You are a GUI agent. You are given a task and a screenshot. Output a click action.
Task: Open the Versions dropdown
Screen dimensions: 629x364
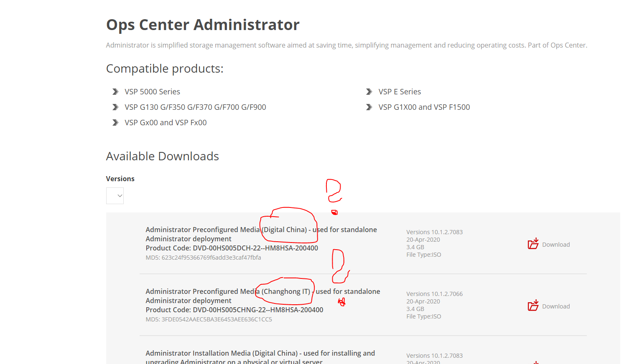point(115,196)
